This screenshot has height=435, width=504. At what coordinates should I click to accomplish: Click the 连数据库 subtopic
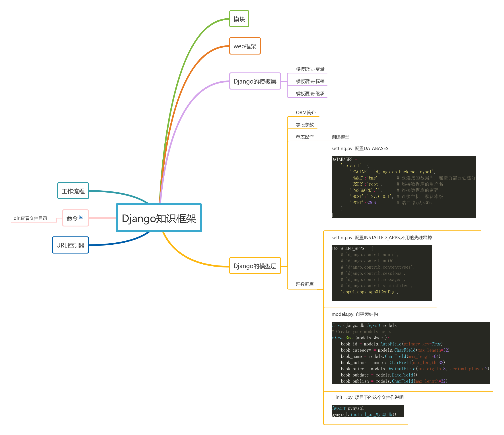305,284
